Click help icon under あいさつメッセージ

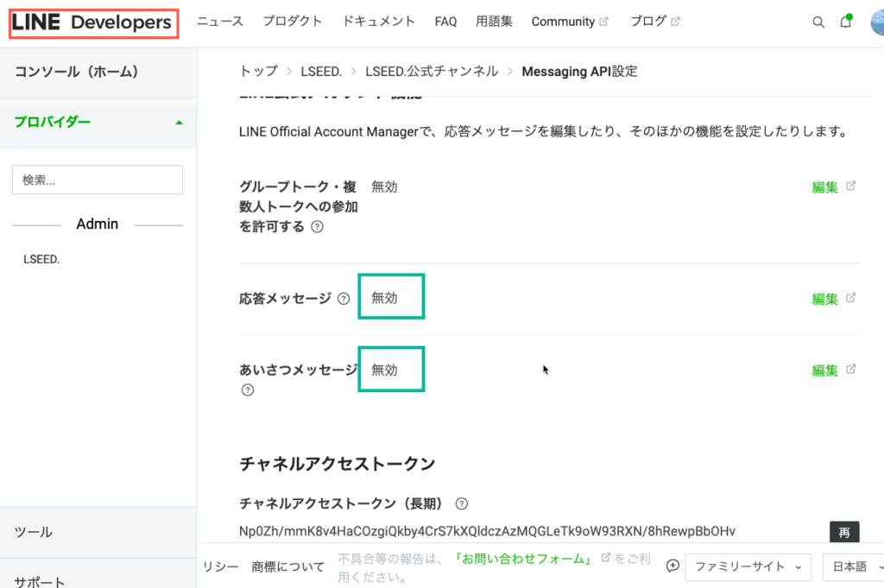(x=248, y=389)
